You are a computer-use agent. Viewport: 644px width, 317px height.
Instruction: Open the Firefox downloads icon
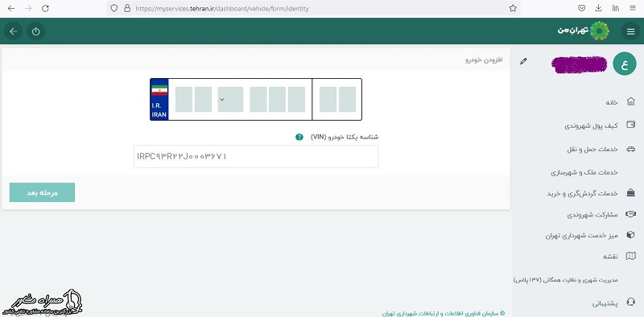click(598, 8)
